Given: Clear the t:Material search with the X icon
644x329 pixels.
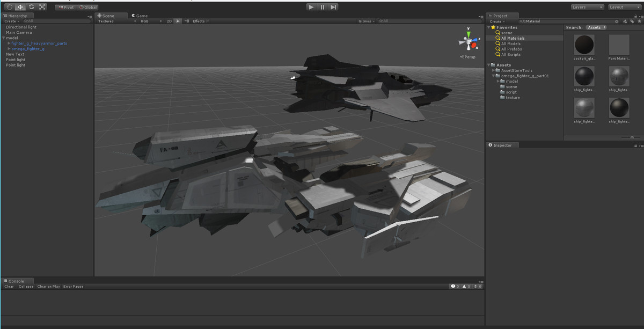Looking at the screenshot, I should pos(617,21).
